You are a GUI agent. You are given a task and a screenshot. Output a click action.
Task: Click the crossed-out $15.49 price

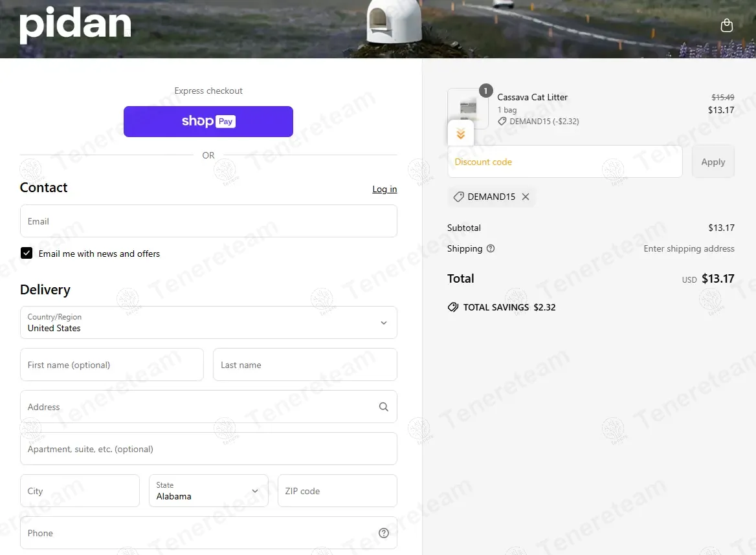click(723, 97)
